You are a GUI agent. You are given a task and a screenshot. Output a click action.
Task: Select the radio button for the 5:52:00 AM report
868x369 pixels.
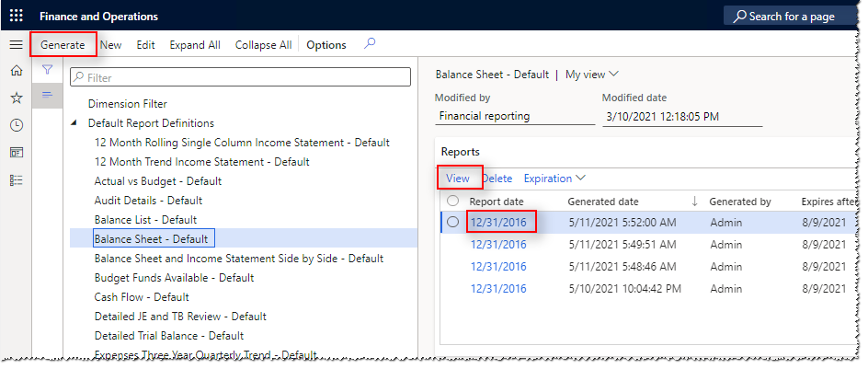pyautogui.click(x=452, y=222)
